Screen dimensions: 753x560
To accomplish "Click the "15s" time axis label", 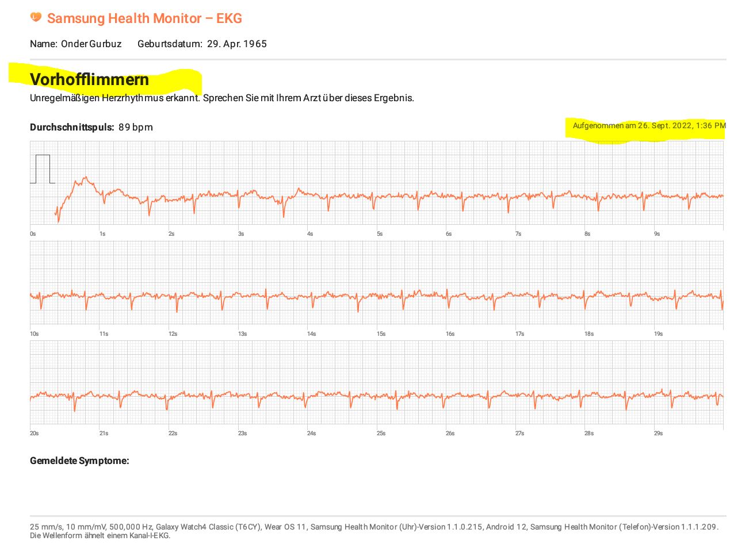I will (x=381, y=333).
